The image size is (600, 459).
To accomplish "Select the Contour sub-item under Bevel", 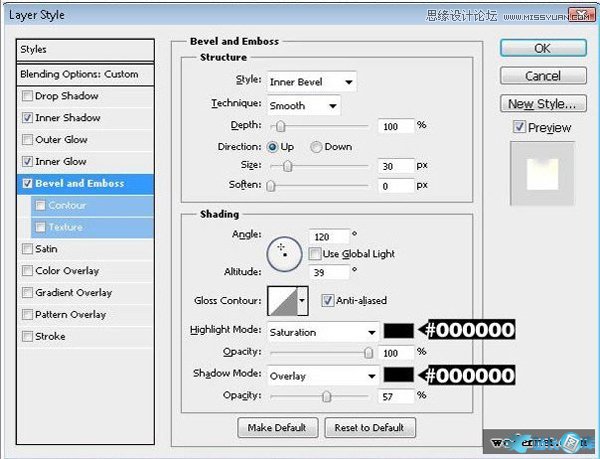I will (67, 205).
